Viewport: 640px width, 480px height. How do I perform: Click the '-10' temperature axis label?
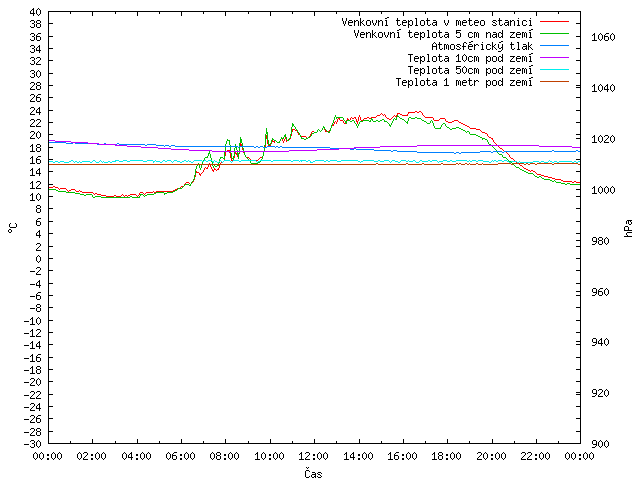[33, 321]
